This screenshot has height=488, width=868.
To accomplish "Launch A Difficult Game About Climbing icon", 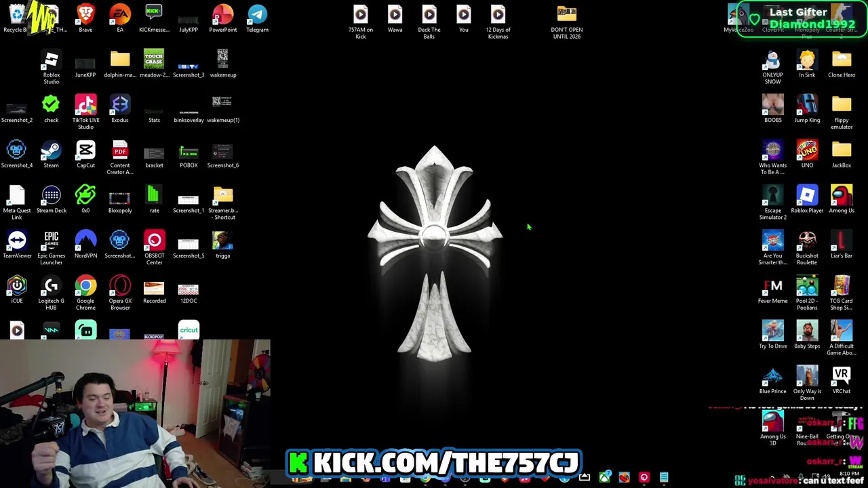I will pyautogui.click(x=842, y=338).
